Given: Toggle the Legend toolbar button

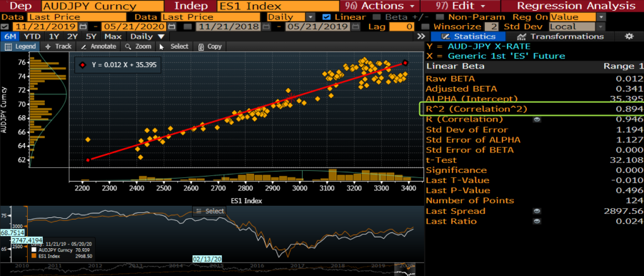Looking at the screenshot, I should point(21,46).
